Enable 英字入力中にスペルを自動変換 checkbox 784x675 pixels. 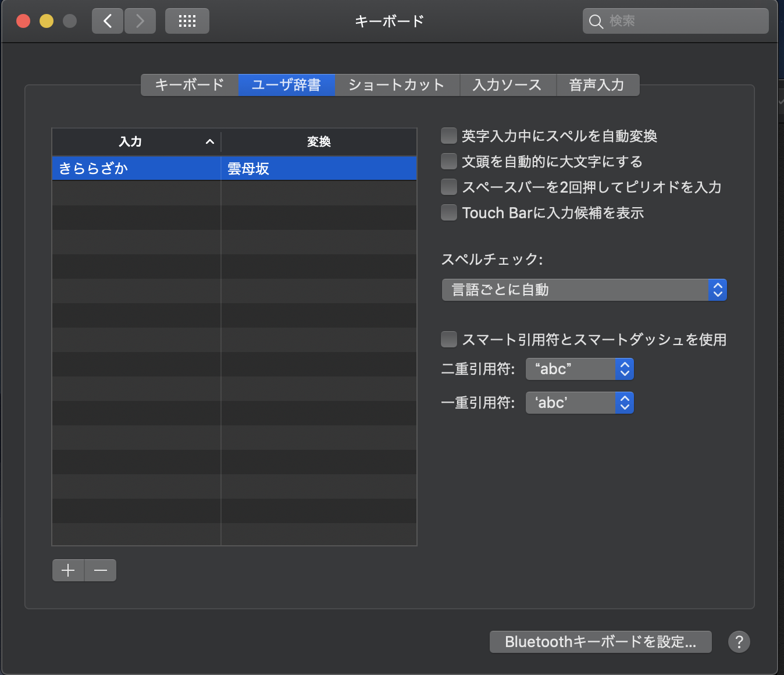click(449, 136)
